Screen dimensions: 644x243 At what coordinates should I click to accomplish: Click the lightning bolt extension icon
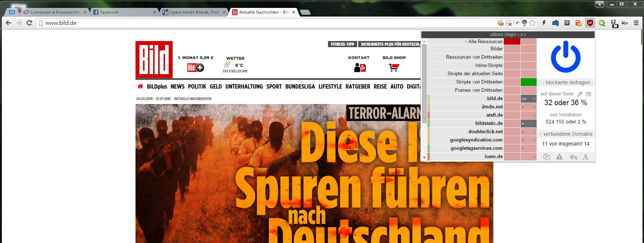point(544,23)
